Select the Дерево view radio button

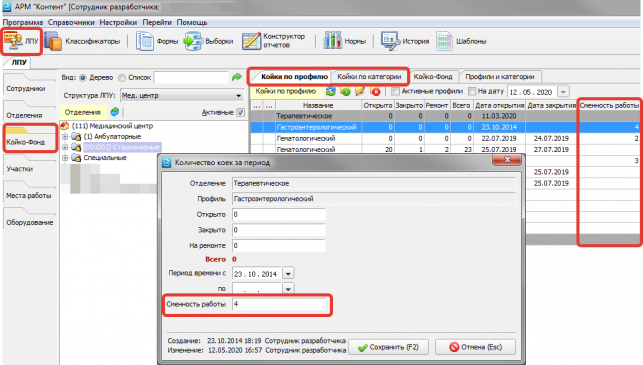pos(83,78)
